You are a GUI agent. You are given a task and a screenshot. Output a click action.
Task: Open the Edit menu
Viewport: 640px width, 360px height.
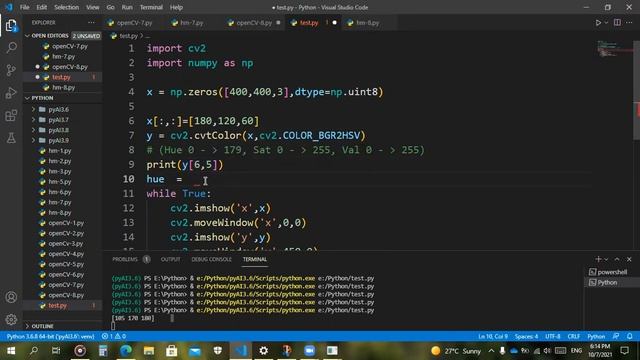pos(41,7)
